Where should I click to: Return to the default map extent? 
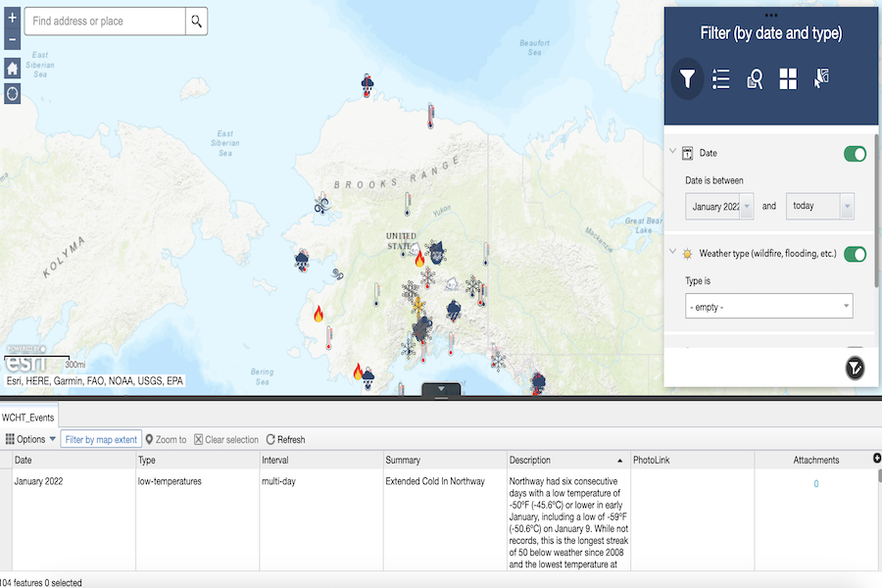13,69
